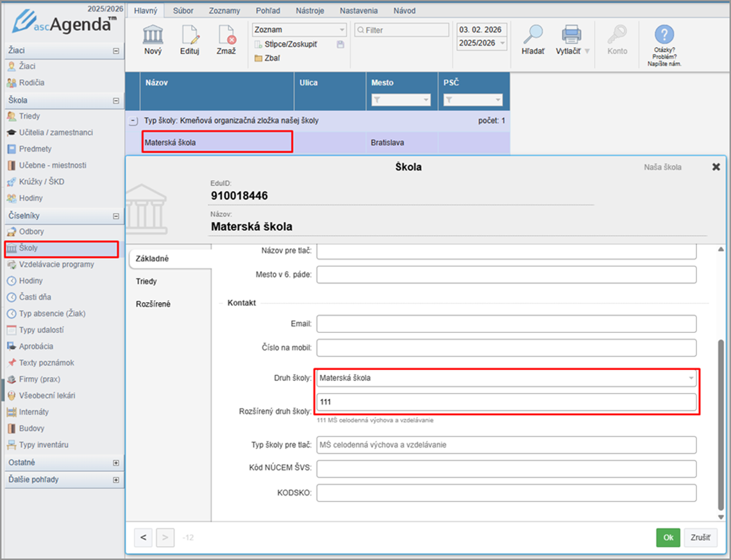Click the Zmaž delete icon
Viewport: 731px width, 560px height.
(226, 35)
